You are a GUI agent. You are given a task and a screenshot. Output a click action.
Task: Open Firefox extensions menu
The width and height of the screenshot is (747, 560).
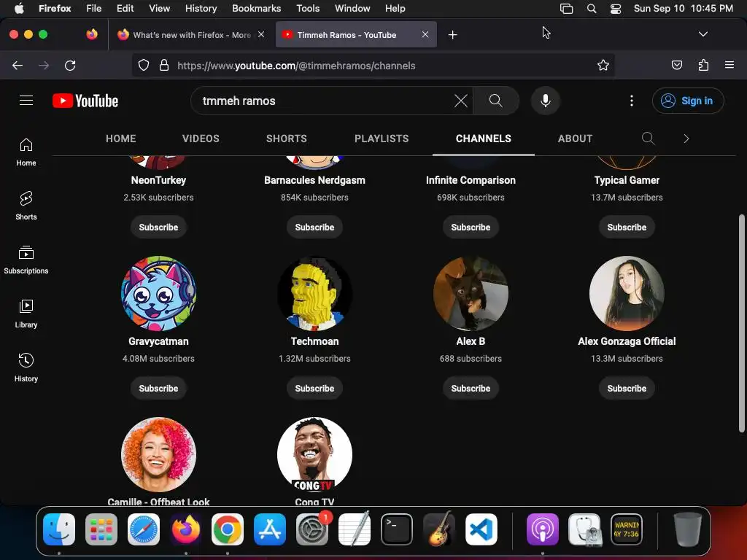(703, 65)
